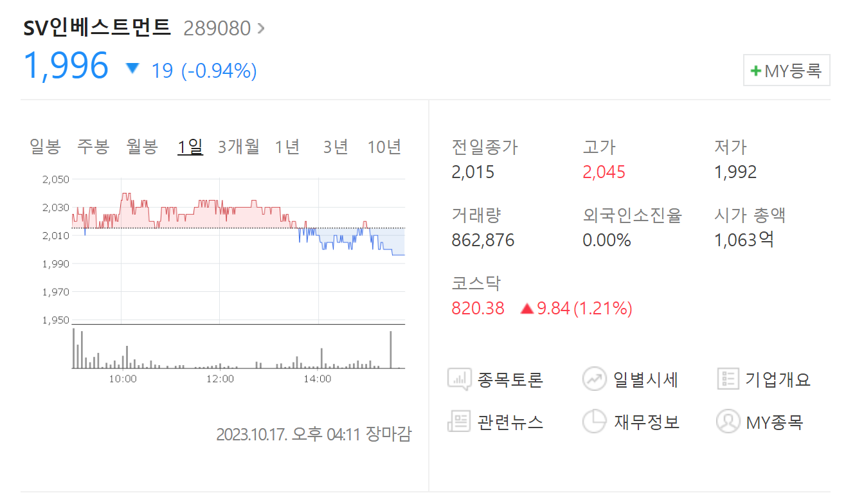View 기업개요 company overview icon
The height and width of the screenshot is (504, 846).
778,379
